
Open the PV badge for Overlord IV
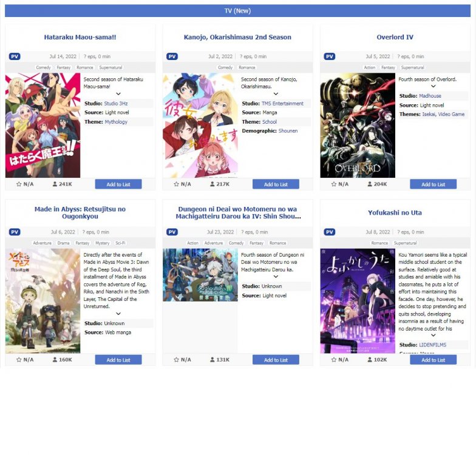(329, 56)
